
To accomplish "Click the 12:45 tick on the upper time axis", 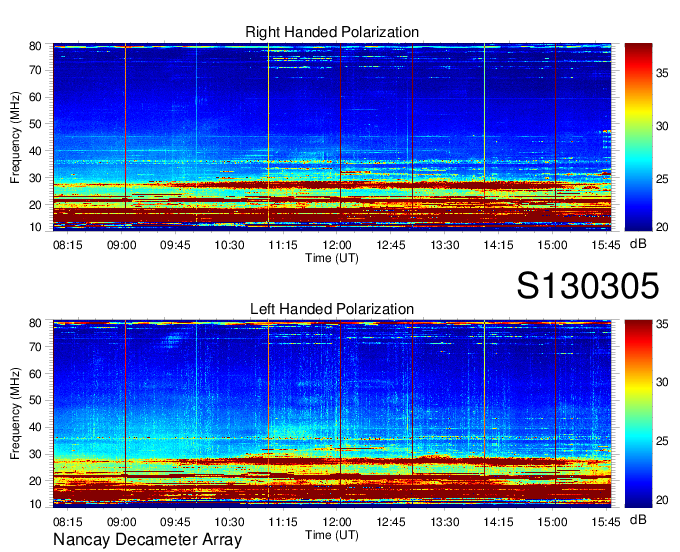I will coord(391,245).
